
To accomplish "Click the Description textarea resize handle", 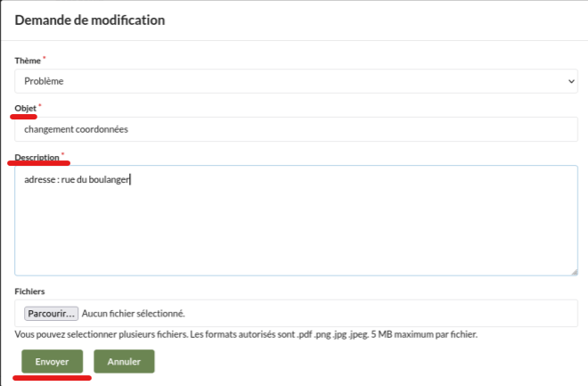I will point(573,271).
